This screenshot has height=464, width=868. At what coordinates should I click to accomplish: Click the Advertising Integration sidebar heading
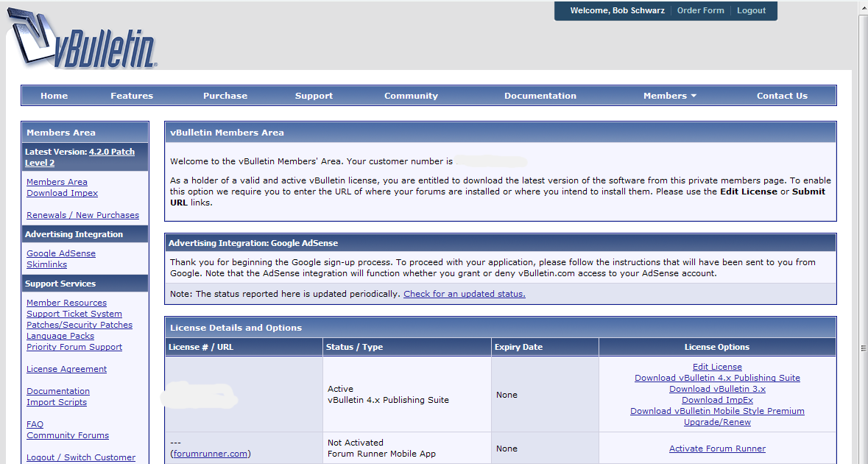74,234
